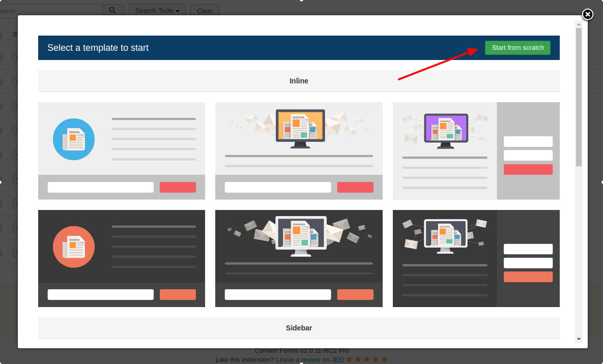This screenshot has height=364, width=603.
Task: Click the Select a template to start heading
Action: click(98, 48)
